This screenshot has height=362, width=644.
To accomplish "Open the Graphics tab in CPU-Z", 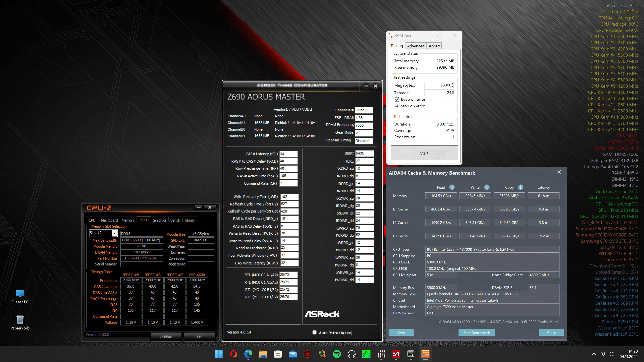I will pyautogui.click(x=159, y=220).
